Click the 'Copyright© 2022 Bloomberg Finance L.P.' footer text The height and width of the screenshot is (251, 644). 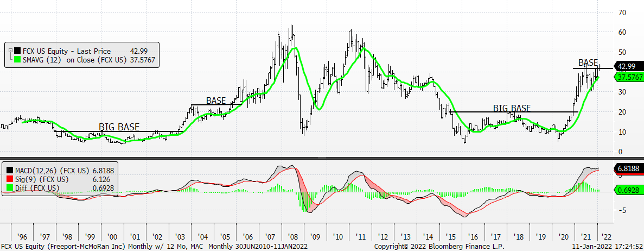point(439,247)
